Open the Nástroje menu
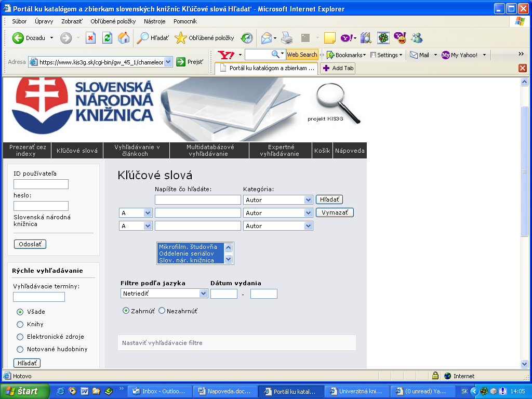Viewport: 532px width, 399px height. [154, 21]
